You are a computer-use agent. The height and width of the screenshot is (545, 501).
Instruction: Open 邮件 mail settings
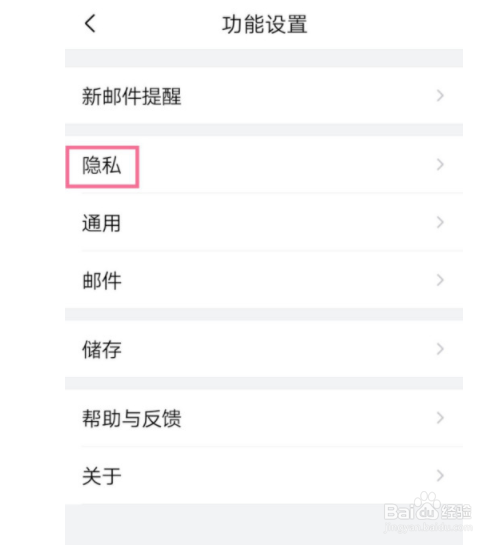pyautogui.click(x=264, y=280)
